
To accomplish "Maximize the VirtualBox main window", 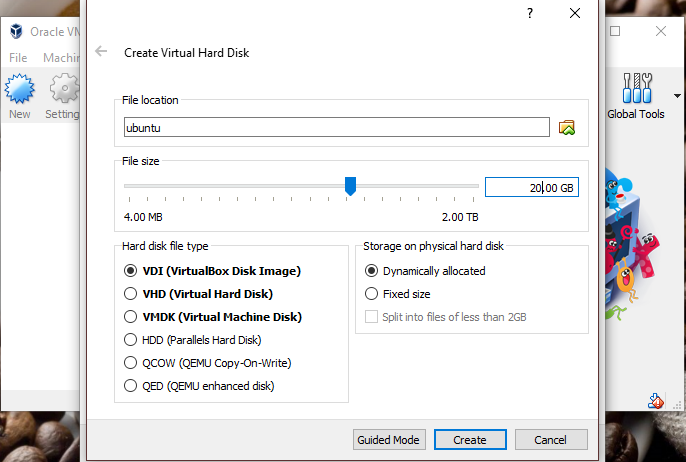I will pos(615,31).
